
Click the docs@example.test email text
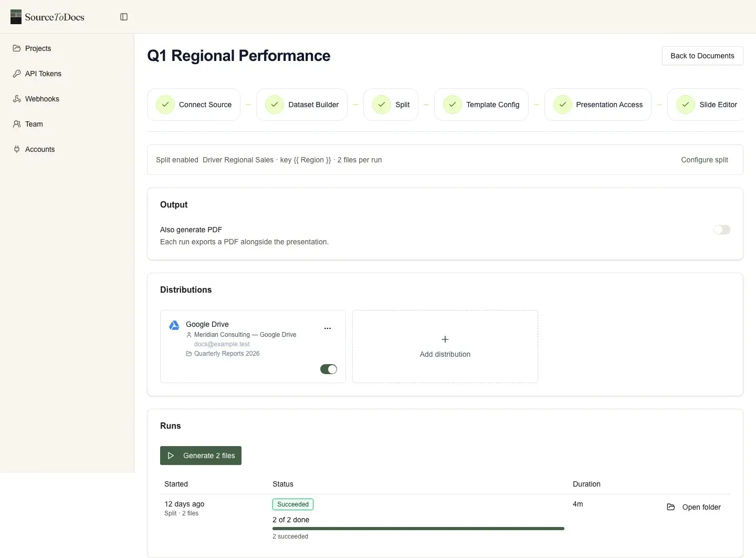pos(222,344)
